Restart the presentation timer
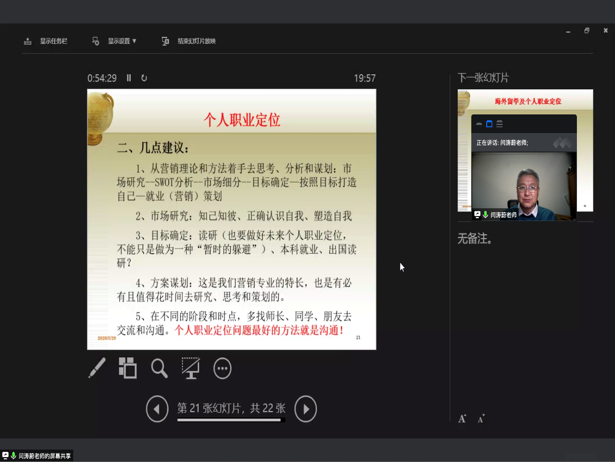Screen dimensions: 615x462 point(144,78)
